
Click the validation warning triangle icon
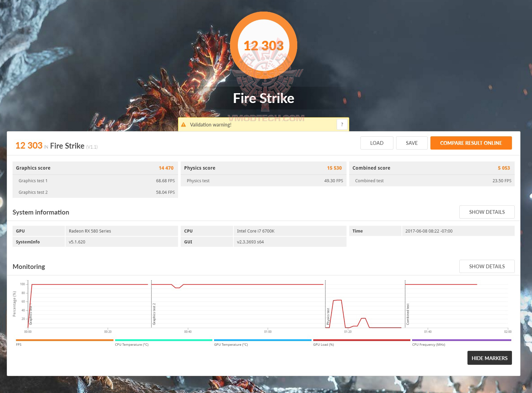184,124
